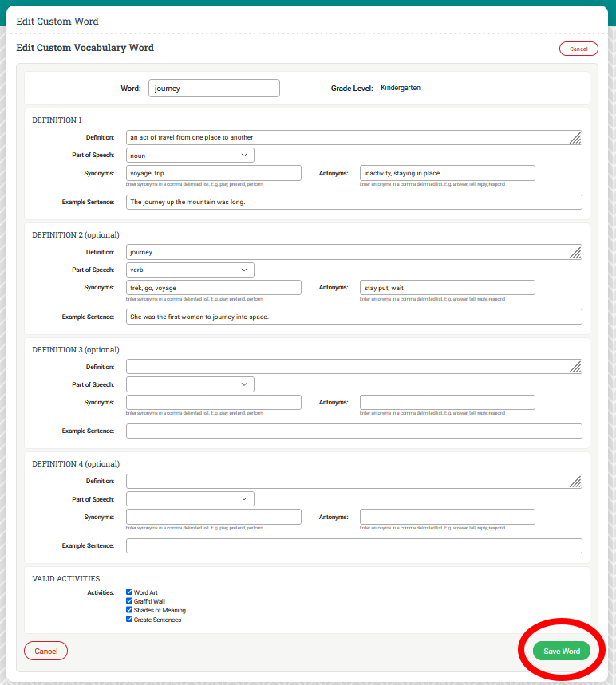Open Definition 2 Part of Speech dropdown

190,270
